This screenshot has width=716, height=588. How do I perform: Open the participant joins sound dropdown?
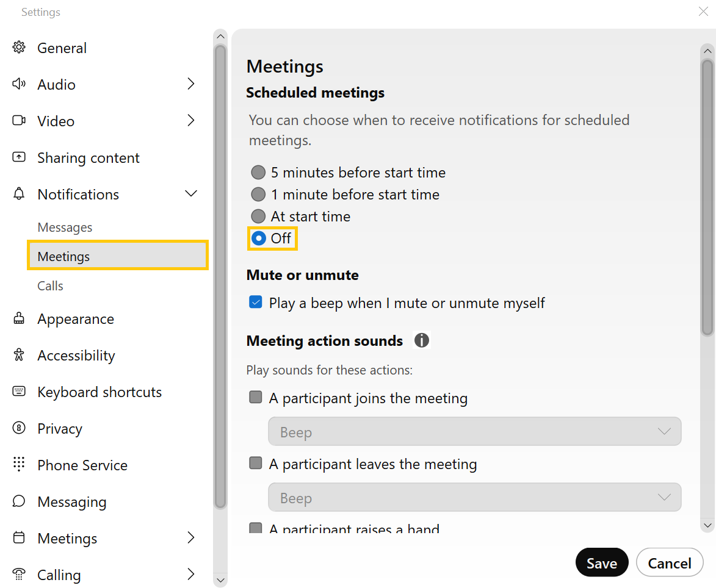pos(474,432)
